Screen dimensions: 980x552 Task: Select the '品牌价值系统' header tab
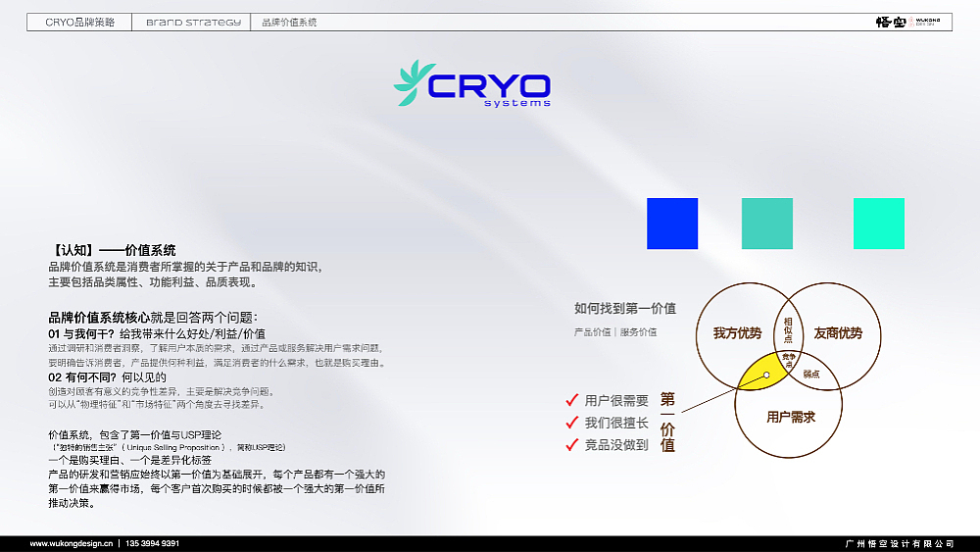coord(289,22)
